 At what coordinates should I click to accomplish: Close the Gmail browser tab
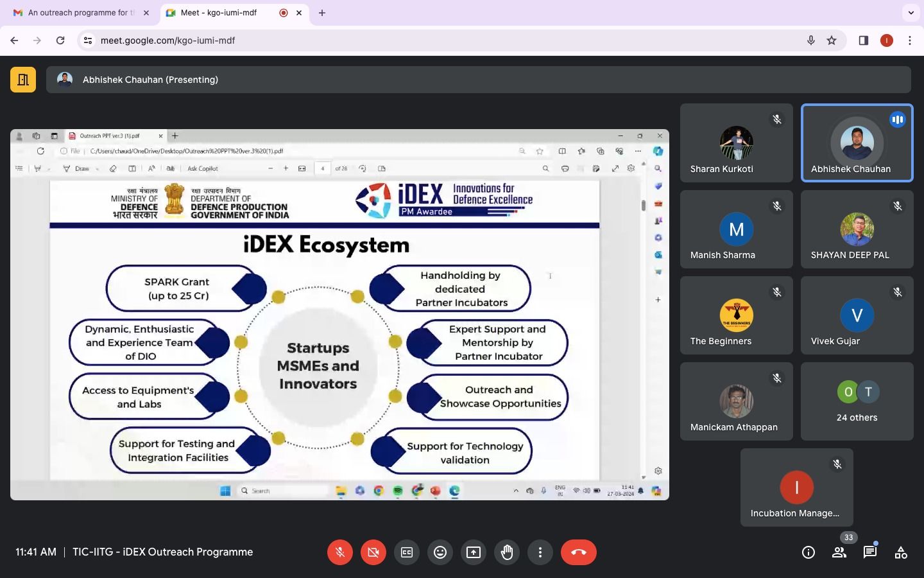(x=146, y=13)
